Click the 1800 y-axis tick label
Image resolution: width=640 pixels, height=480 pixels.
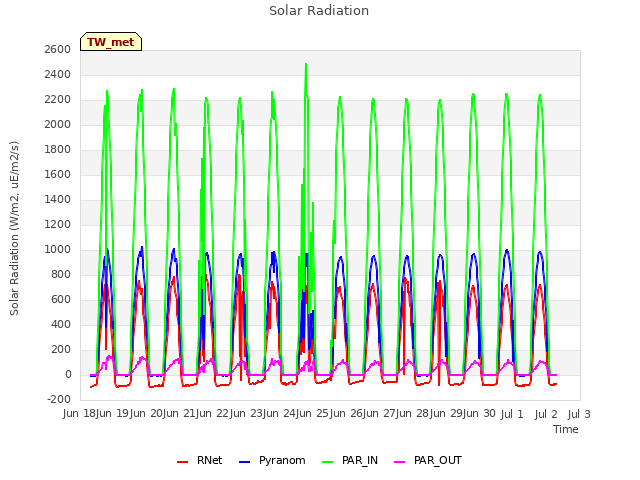58,149
